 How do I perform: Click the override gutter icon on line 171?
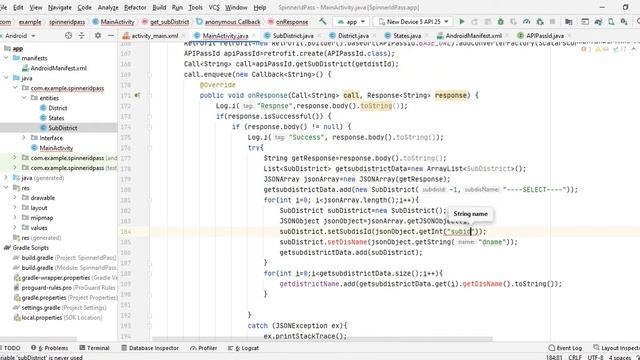[x=137, y=95]
